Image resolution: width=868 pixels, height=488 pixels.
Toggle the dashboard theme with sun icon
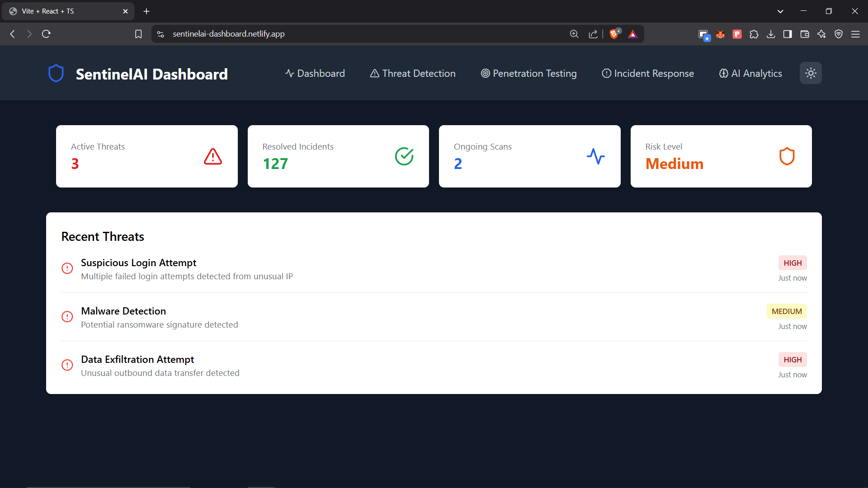pyautogui.click(x=811, y=73)
